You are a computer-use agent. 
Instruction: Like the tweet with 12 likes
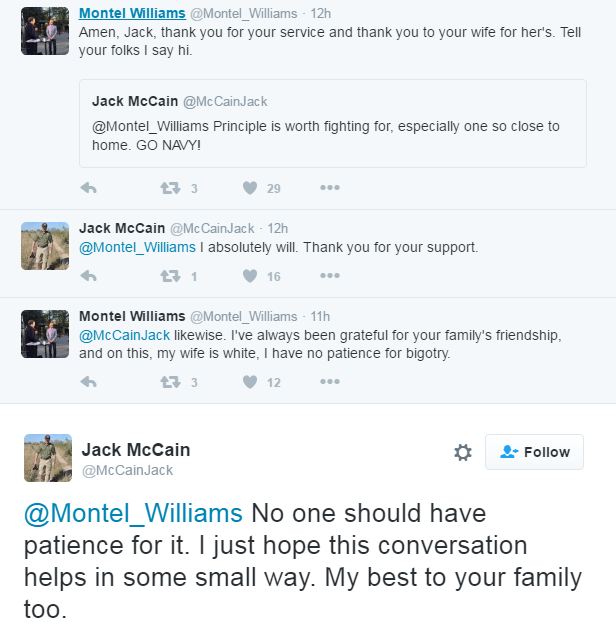point(250,381)
